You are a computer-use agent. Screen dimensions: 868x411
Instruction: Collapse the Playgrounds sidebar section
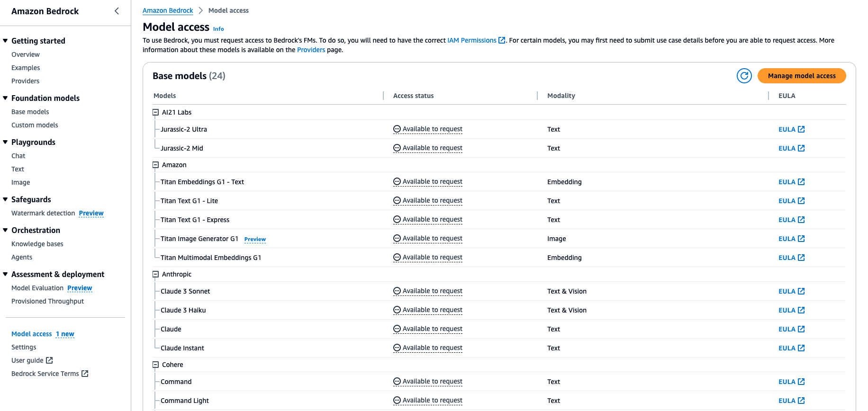(x=6, y=142)
